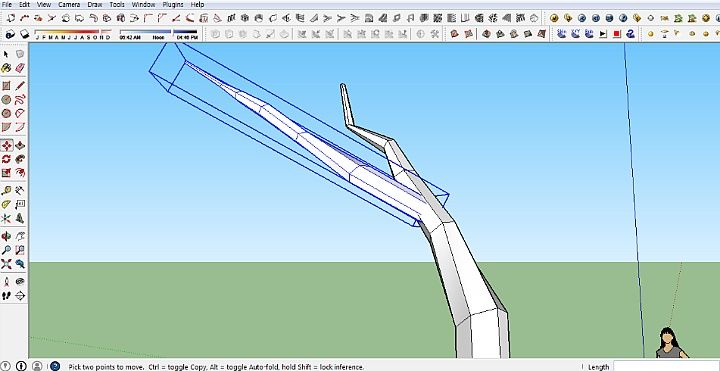Select the Section Plane tool
The height and width of the screenshot is (371, 720).
20,295
